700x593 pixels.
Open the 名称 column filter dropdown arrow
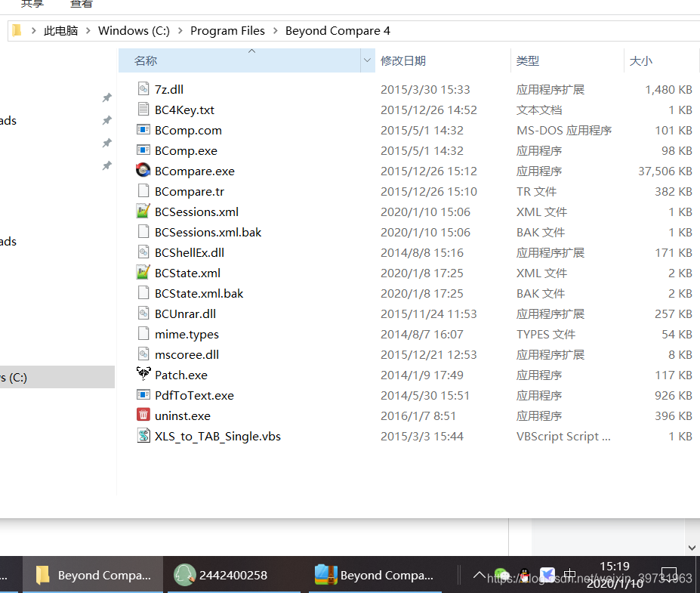(x=368, y=60)
